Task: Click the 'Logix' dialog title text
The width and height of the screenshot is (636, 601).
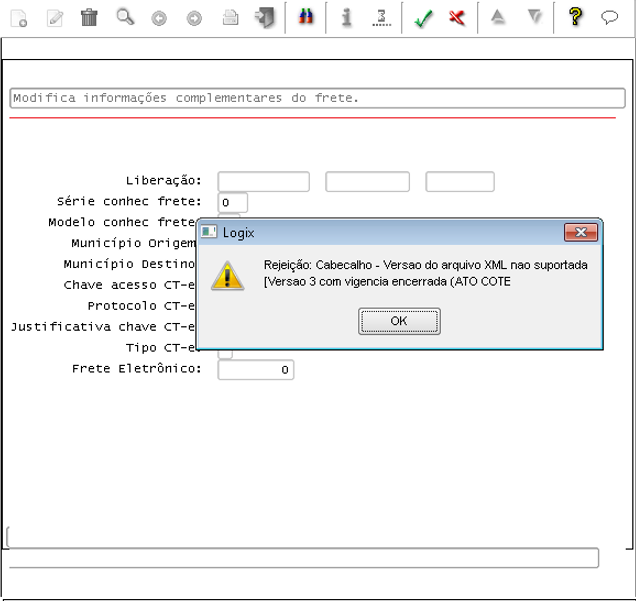Action: (238, 233)
